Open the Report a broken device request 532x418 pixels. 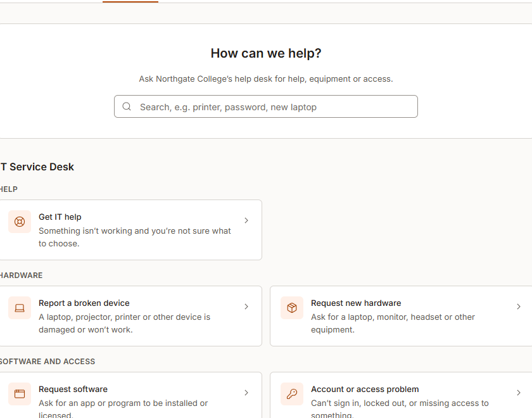coord(130,316)
